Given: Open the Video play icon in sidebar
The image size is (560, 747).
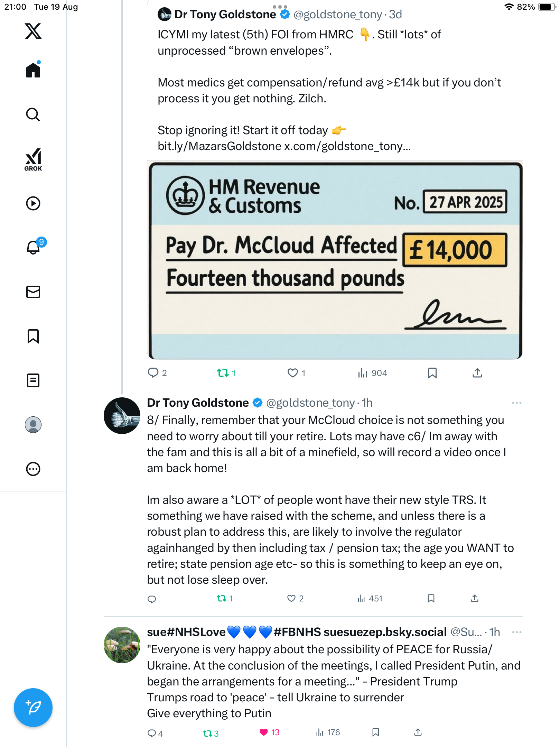Looking at the screenshot, I should (33, 203).
